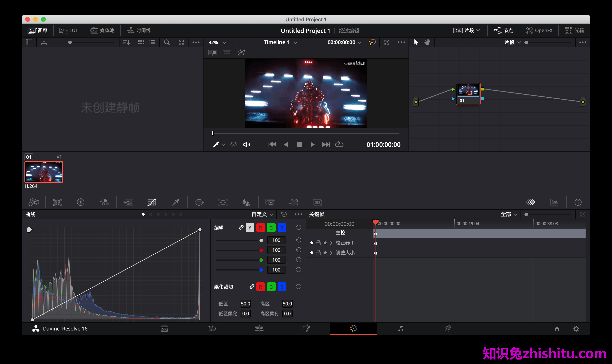Screen dimensions: 612x364
Task: Open project settings gear icon
Action: click(576, 329)
